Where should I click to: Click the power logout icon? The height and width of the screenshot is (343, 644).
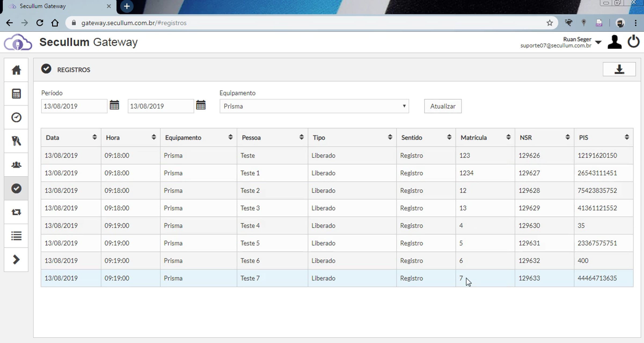coord(633,42)
